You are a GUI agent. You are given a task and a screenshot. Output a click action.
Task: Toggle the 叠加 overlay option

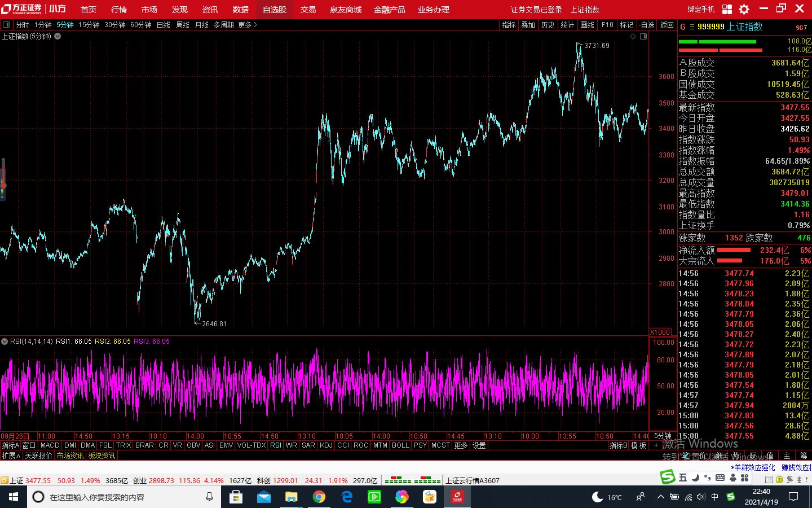tap(528, 25)
